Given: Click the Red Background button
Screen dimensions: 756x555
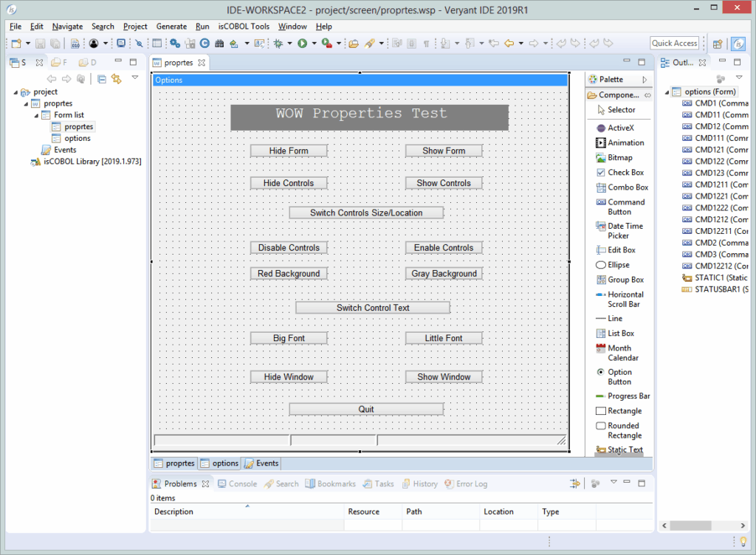Looking at the screenshot, I should click(x=289, y=274).
